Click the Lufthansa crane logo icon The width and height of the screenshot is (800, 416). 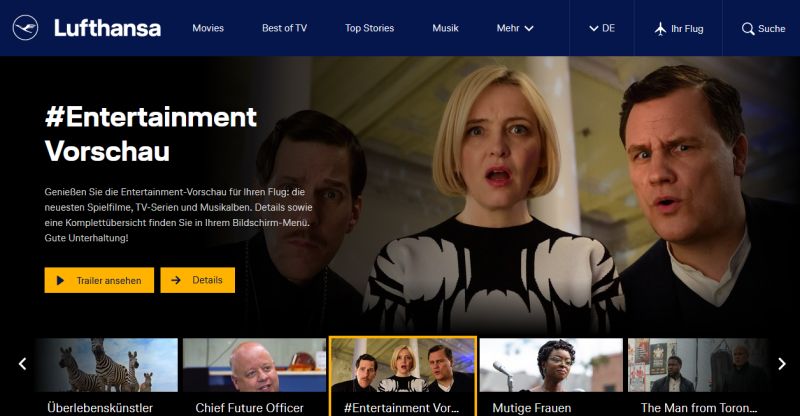(x=26, y=28)
